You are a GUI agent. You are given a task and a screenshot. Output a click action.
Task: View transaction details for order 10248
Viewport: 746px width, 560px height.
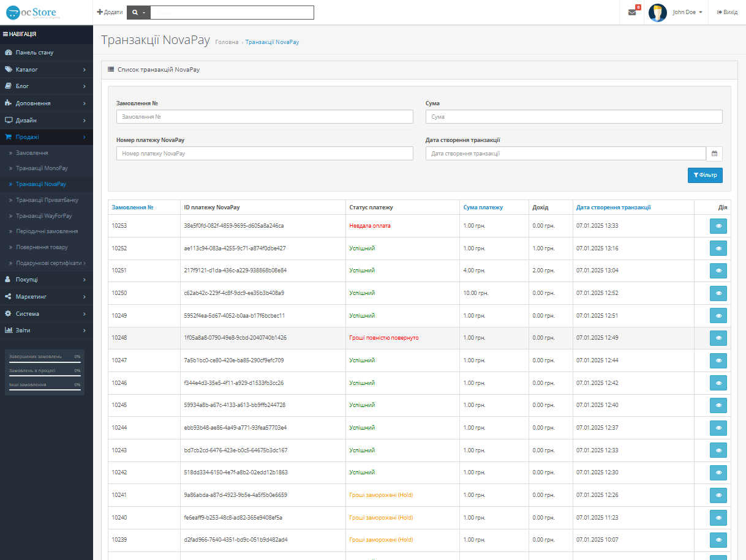pyautogui.click(x=718, y=338)
